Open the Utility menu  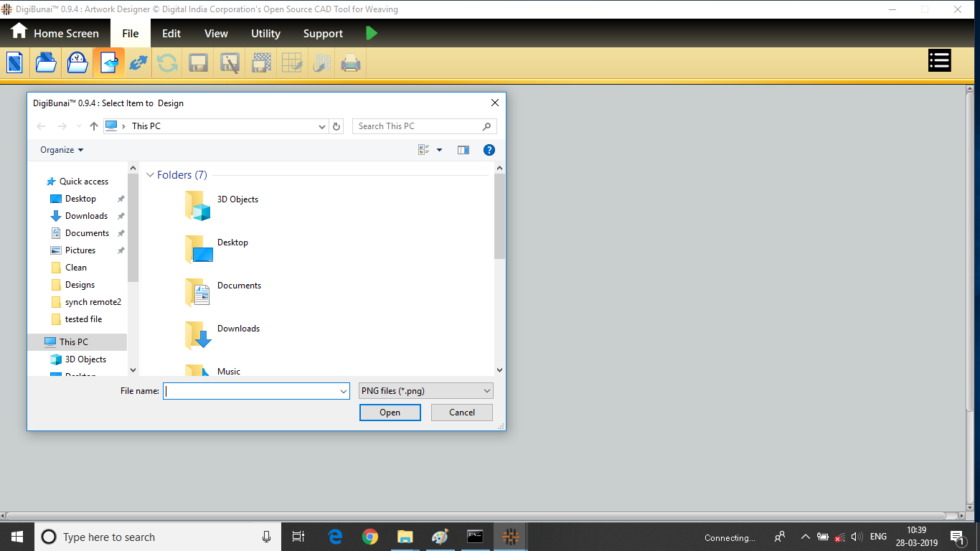tap(265, 34)
